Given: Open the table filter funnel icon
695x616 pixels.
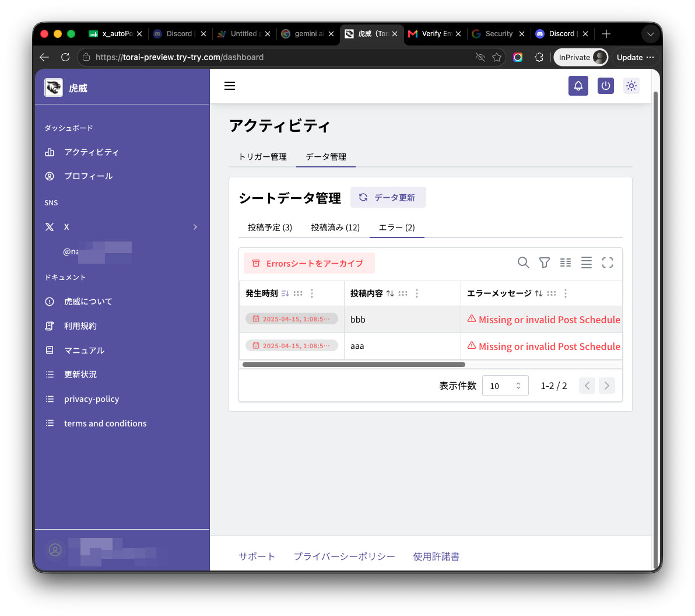Looking at the screenshot, I should (545, 262).
